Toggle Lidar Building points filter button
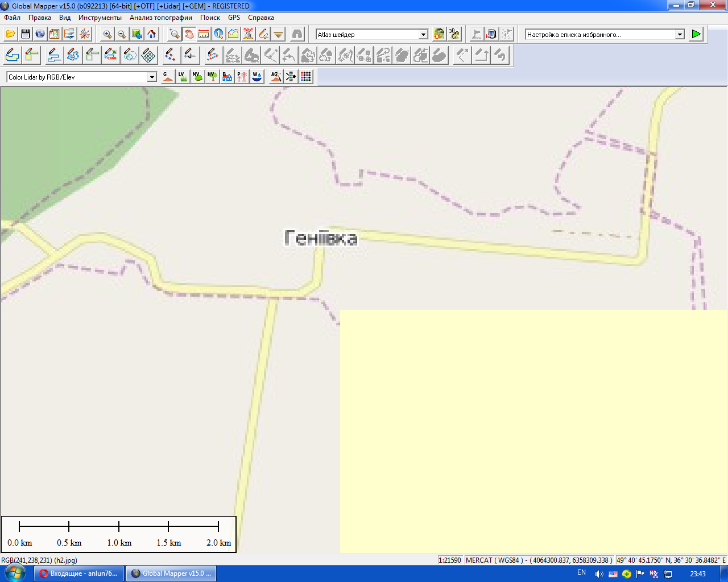Image resolution: width=728 pixels, height=582 pixels. pyautogui.click(x=227, y=77)
